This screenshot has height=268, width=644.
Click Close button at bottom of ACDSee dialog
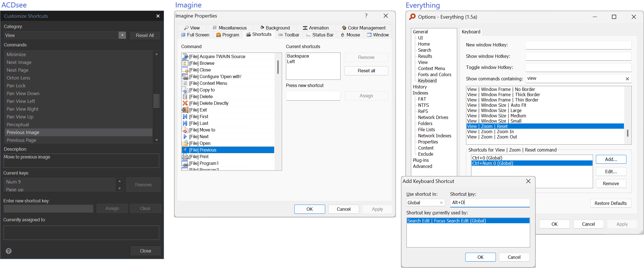(146, 251)
